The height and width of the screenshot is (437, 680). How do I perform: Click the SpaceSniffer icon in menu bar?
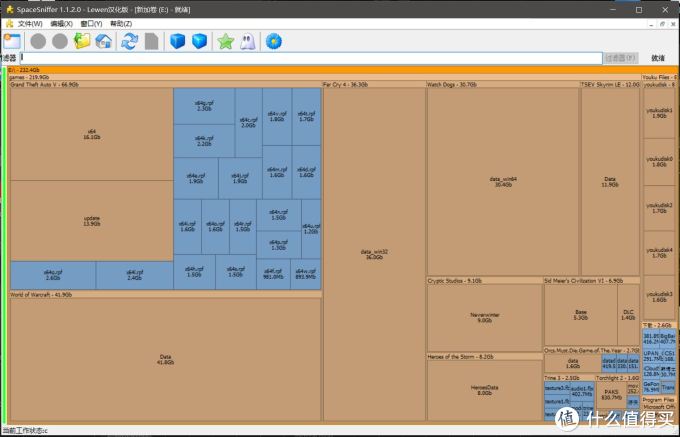[x=9, y=23]
